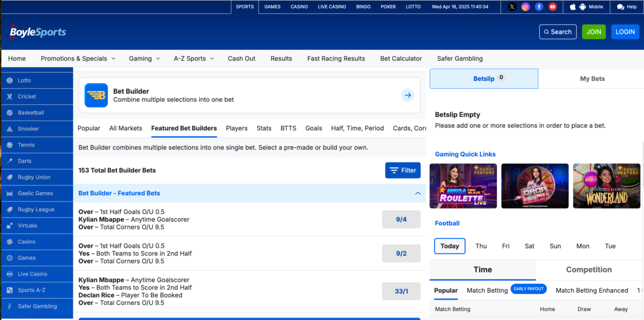Select Mon in football days
Image resolution: width=644 pixels, height=320 pixels.
tap(583, 246)
